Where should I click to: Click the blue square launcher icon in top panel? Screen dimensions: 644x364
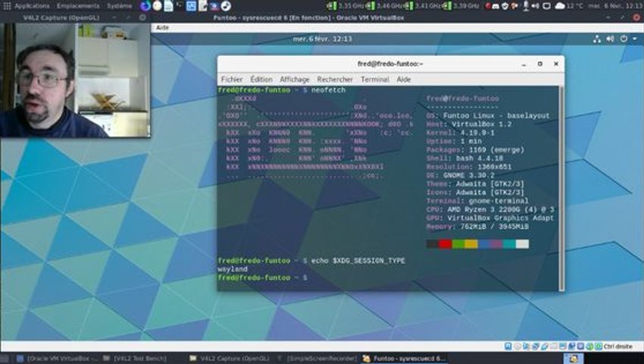[191, 6]
